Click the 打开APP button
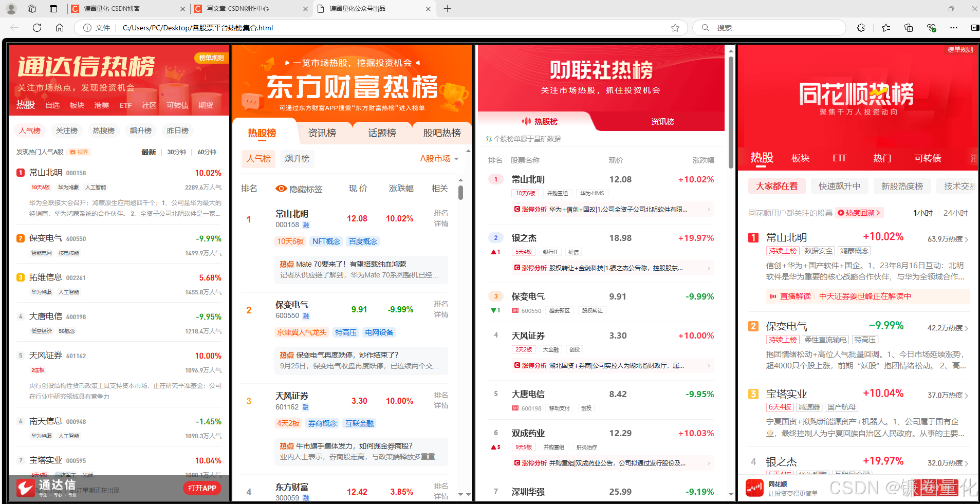This screenshot has height=504, width=980. [202, 488]
